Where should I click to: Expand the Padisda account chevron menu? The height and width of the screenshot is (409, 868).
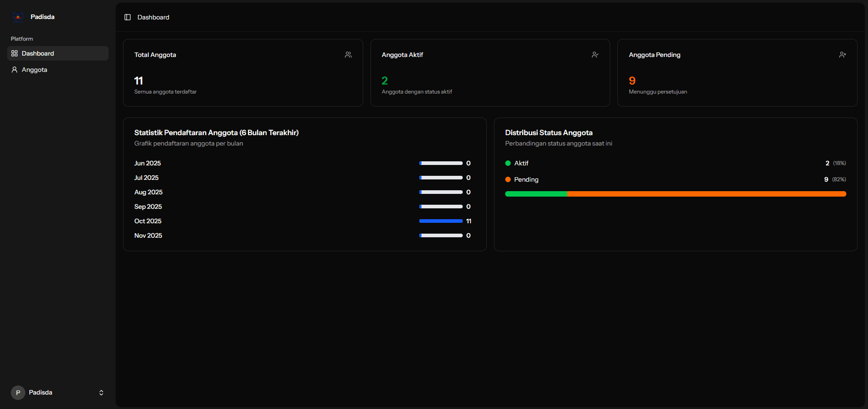(x=101, y=393)
